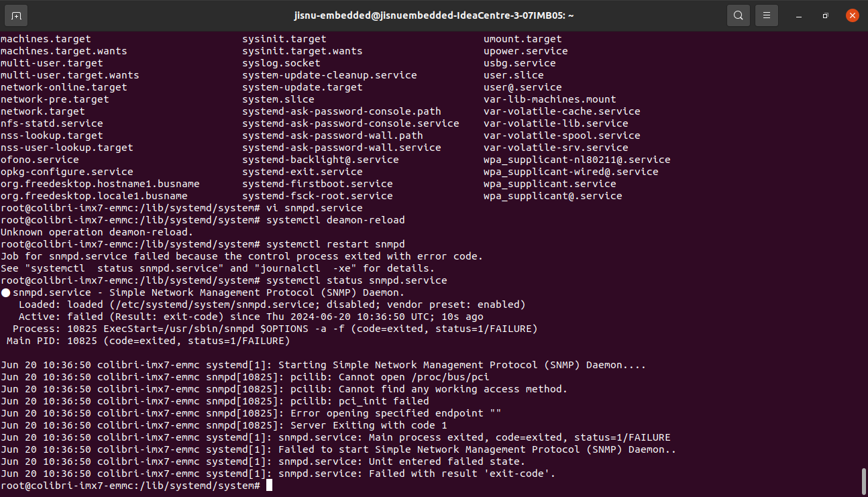Click the white status dot before snmpd.service
Viewport: 868px width, 497px height.
(x=5, y=292)
